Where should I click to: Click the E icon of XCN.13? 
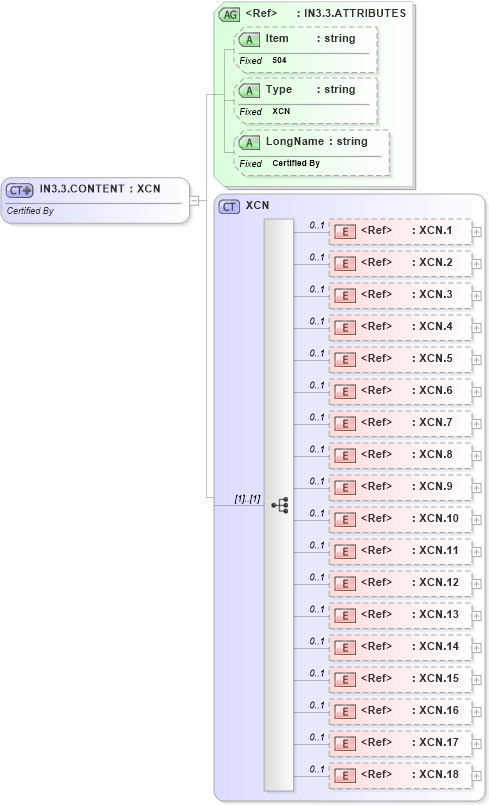click(345, 616)
